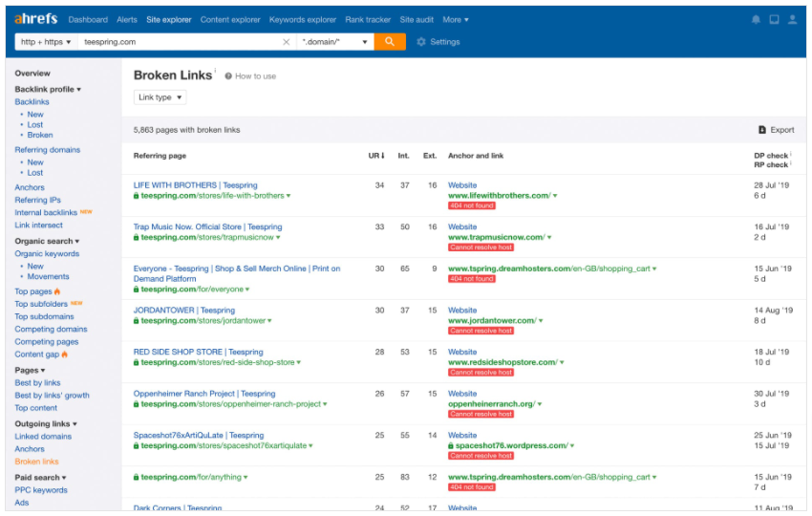Screen dimensions: 812x516
Task: Open JORDANTOWER | Teespring link
Action: [x=184, y=310]
